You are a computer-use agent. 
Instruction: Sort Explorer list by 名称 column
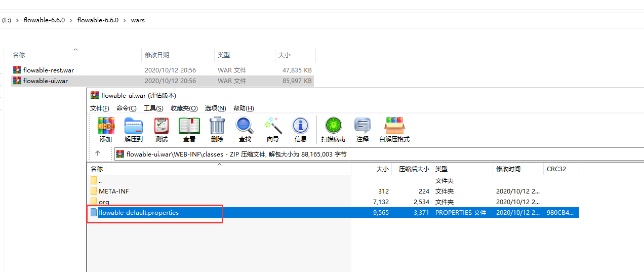76,55
